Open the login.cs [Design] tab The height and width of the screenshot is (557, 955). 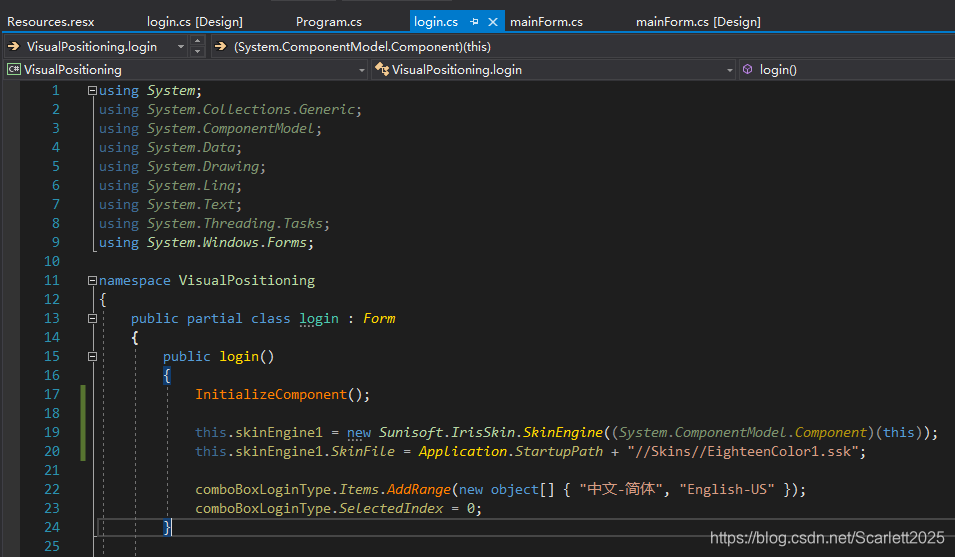[194, 22]
